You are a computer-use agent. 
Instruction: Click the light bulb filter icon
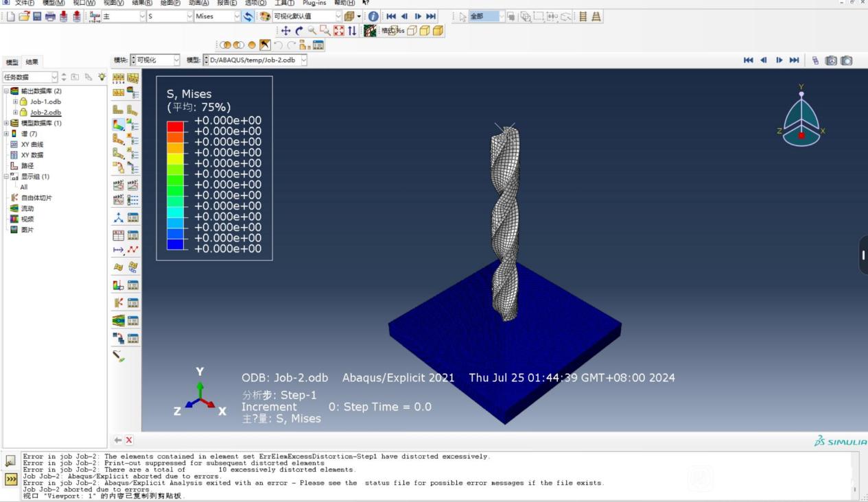102,77
